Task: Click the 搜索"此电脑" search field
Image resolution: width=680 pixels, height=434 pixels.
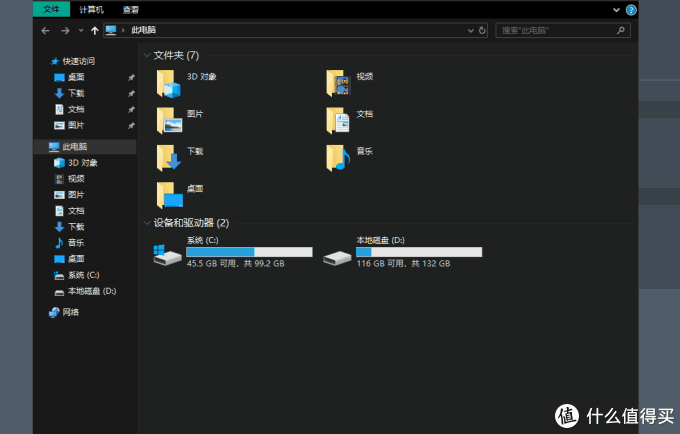Action: pos(562,30)
